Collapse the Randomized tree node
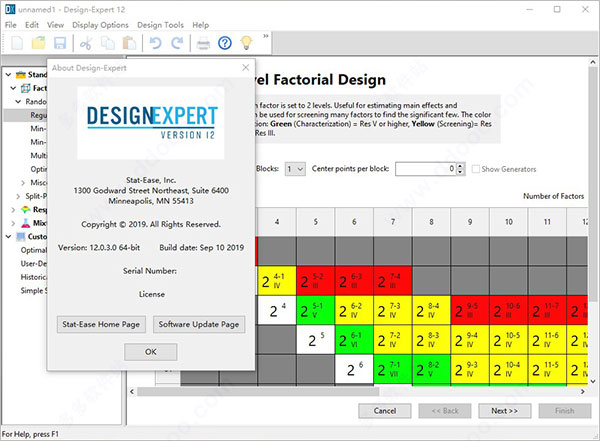The width and height of the screenshot is (600, 441). (x=18, y=101)
